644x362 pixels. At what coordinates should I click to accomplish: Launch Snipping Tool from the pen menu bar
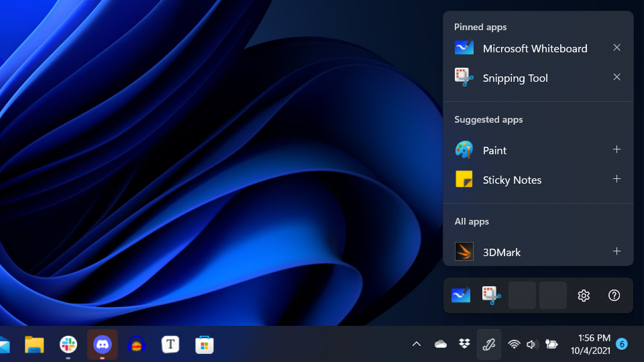[491, 295]
